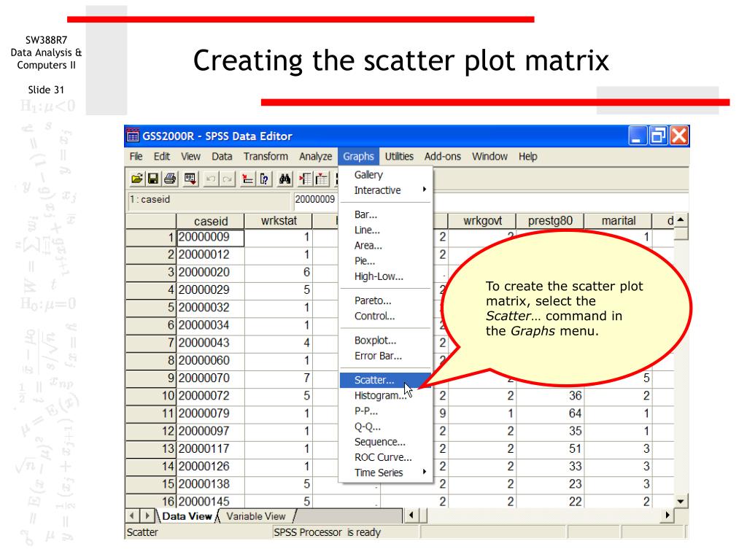Choose Control... from the Graphs menu
The image size is (747, 560).
coord(385,316)
